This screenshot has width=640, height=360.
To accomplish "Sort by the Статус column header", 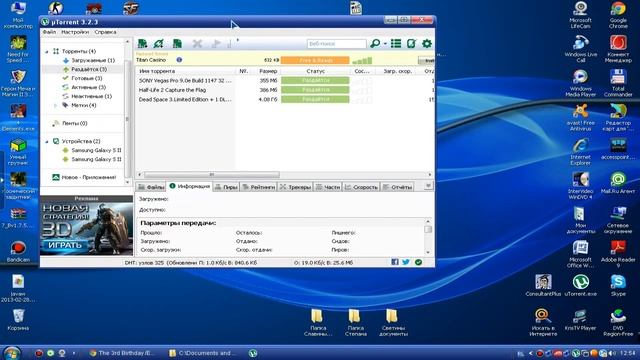I will 315,71.
